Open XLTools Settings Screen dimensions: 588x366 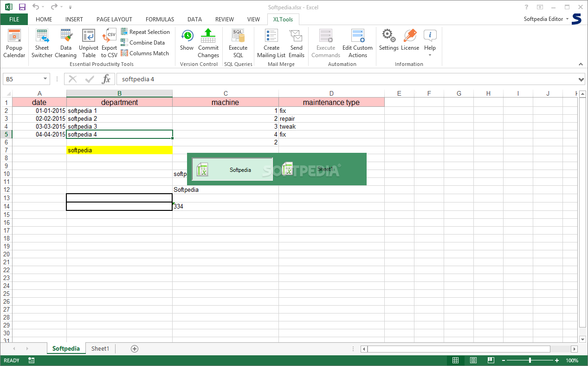click(389, 40)
